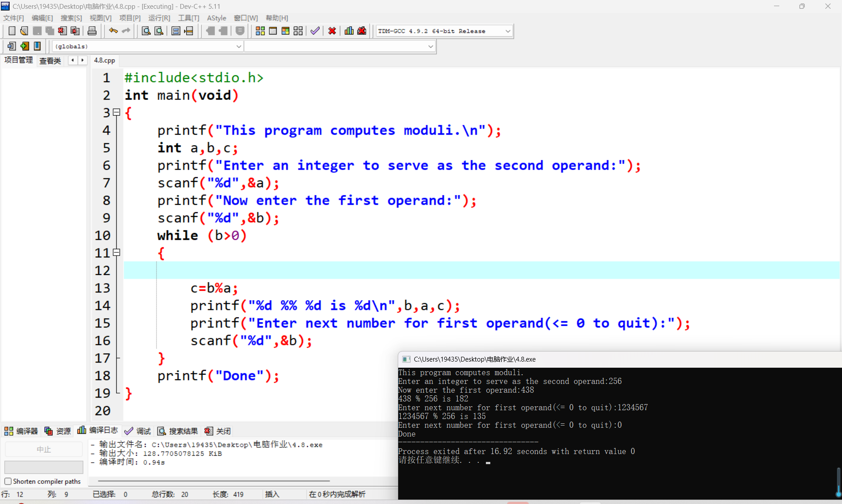
Task: Open the TDM-GCC compiler selection dropdown
Action: 507,31
